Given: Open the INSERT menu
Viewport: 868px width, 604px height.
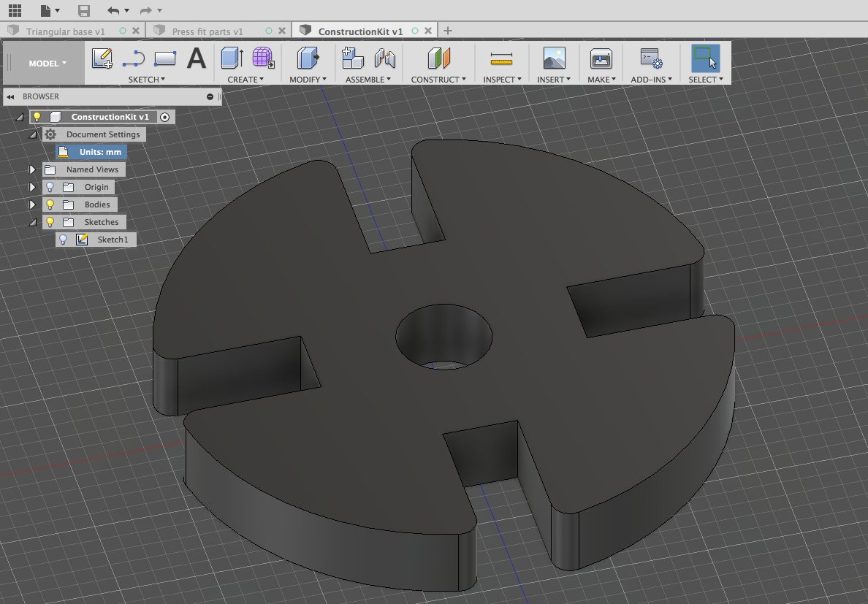Looking at the screenshot, I should coord(554,80).
